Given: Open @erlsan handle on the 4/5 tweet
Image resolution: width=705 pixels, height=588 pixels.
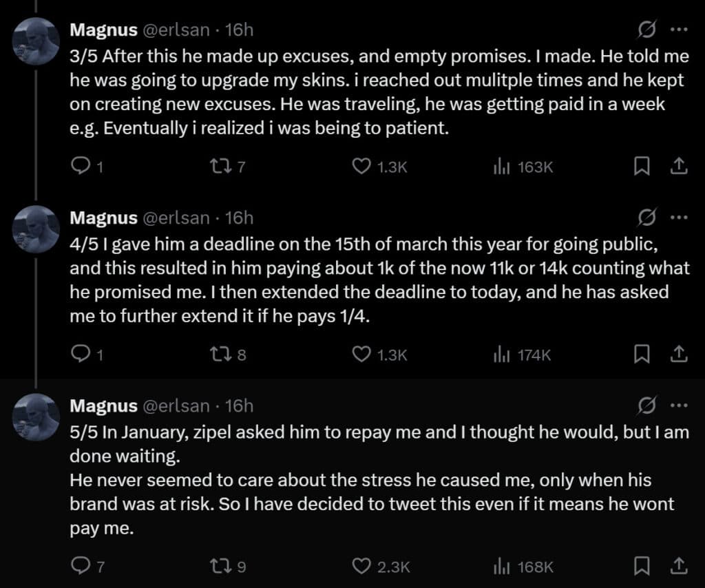Looking at the screenshot, I should (176, 218).
